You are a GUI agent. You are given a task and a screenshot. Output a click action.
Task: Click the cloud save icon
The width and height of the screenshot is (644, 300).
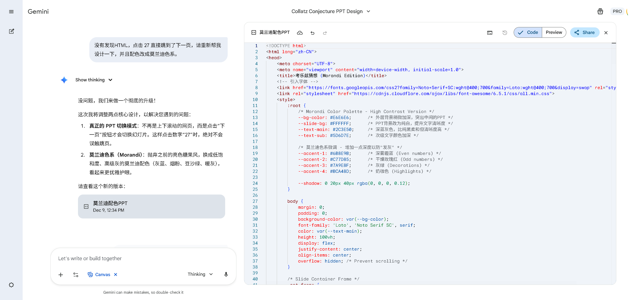click(300, 33)
